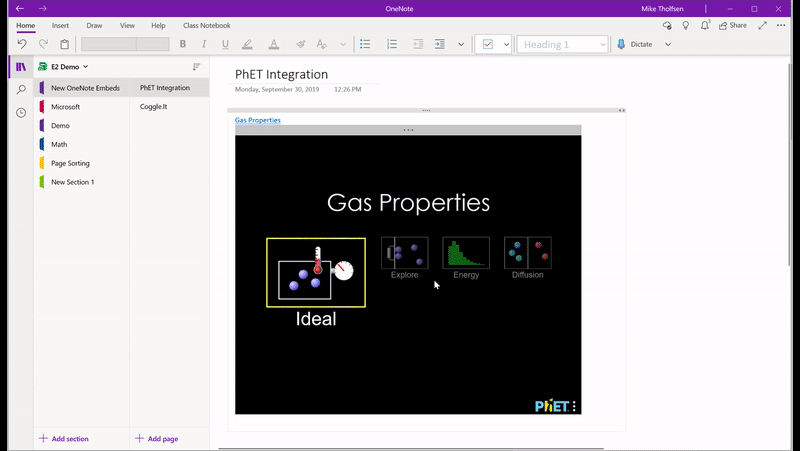800x451 pixels.
Task: Open the Heading 1 styles dropdown
Action: click(562, 44)
